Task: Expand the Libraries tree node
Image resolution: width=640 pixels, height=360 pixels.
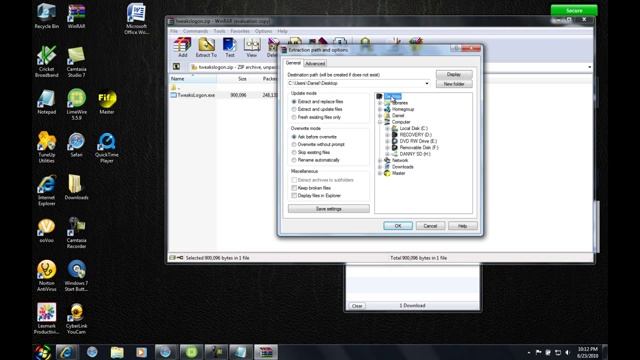Action: (380, 103)
